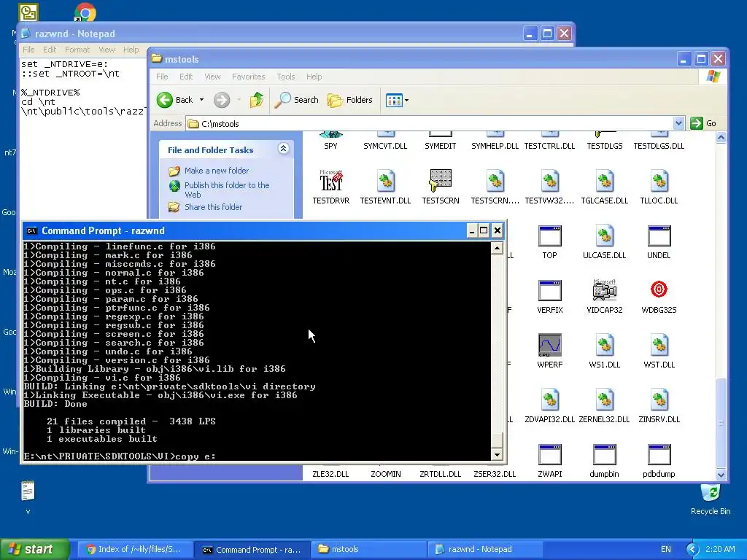The image size is (747, 560).
Task: Toggle the Folders pane button
Action: [x=350, y=100]
